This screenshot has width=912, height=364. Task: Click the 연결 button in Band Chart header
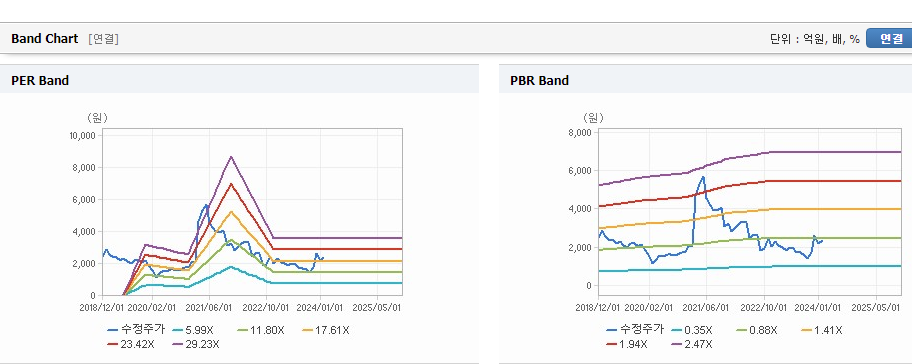click(890, 38)
